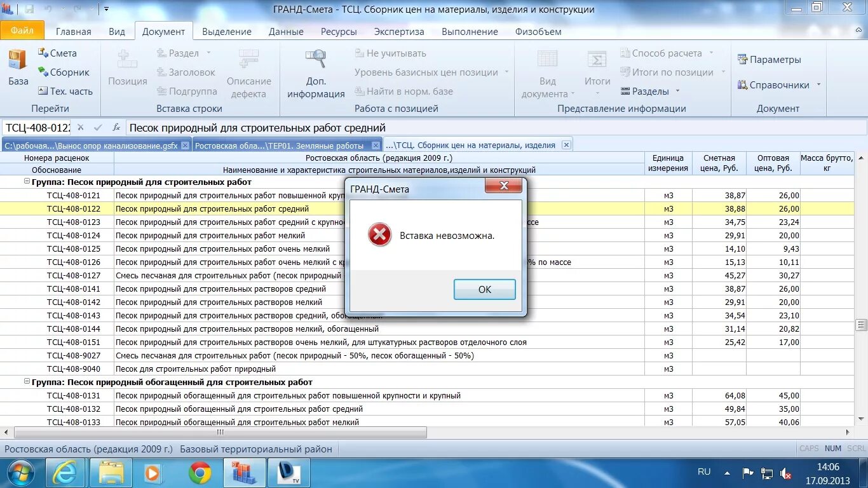This screenshot has width=868, height=488.
Task: Switch to ТЕР01. Земляные работы document tab
Action: pos(280,146)
